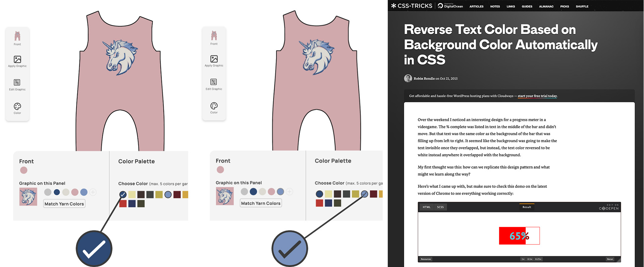Pick the red swatch in left Color Palette

[x=123, y=204]
